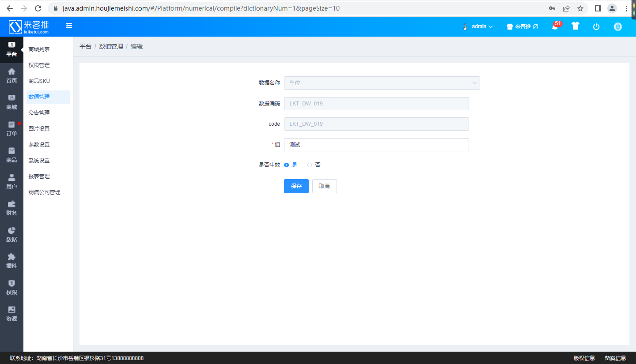Click the 数据编码 field LKT_DW_019
Viewport: 636px width, 364px height.
pos(376,104)
